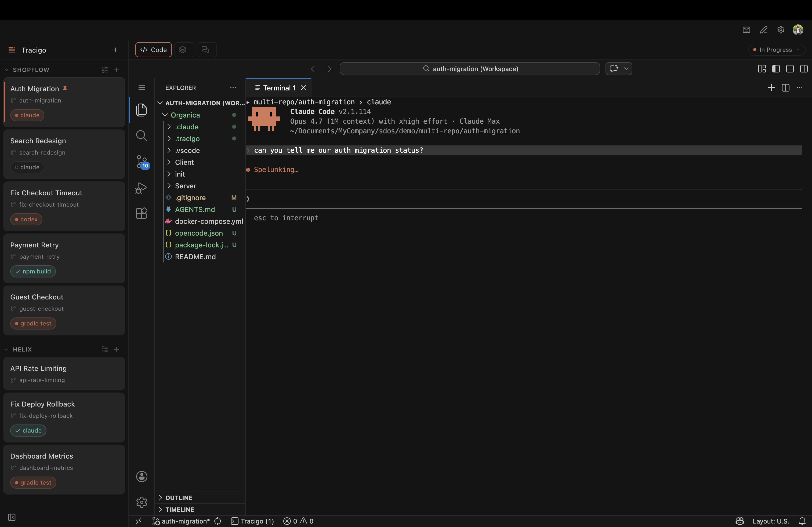Toggle the secondary side bar

[804, 69]
